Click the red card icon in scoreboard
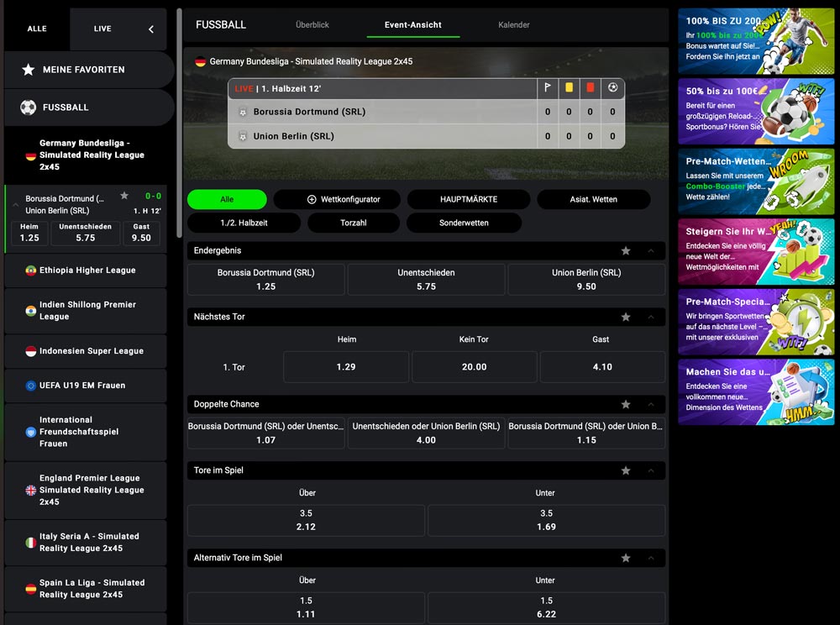Screen dimensions: 840x625 coord(590,87)
